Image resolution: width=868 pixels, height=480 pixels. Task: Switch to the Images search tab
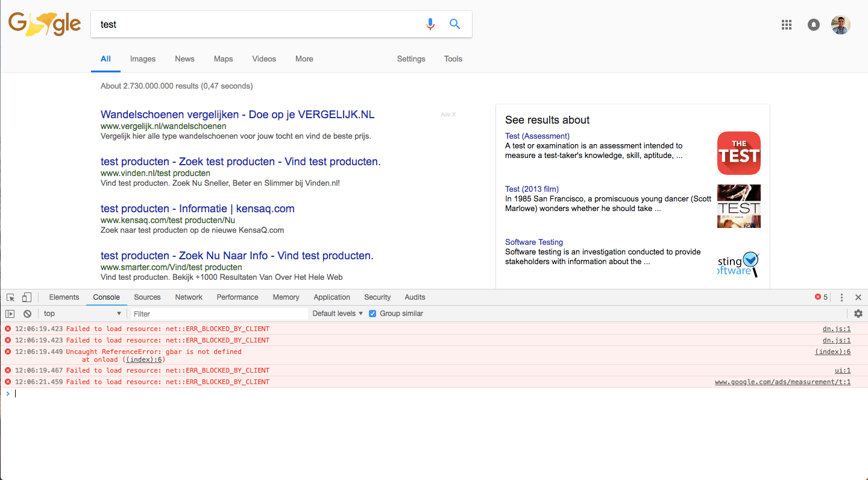[x=142, y=58]
